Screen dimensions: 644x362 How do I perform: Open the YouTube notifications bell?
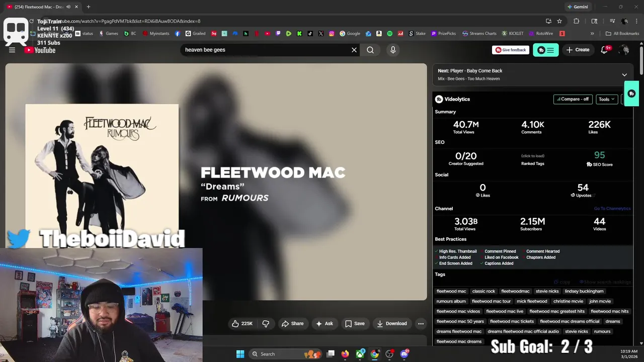tap(605, 50)
